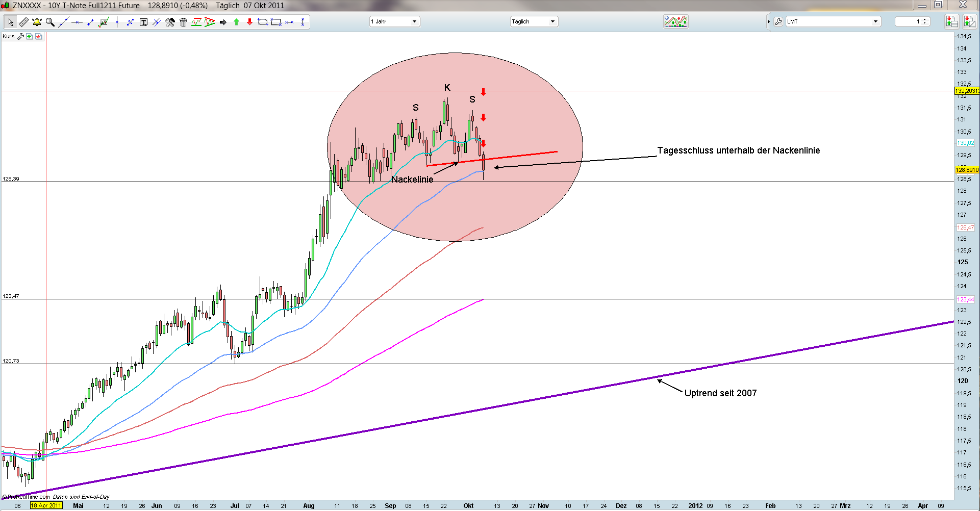Choose the green up arrow marker tool
980x511 pixels.
(236, 22)
